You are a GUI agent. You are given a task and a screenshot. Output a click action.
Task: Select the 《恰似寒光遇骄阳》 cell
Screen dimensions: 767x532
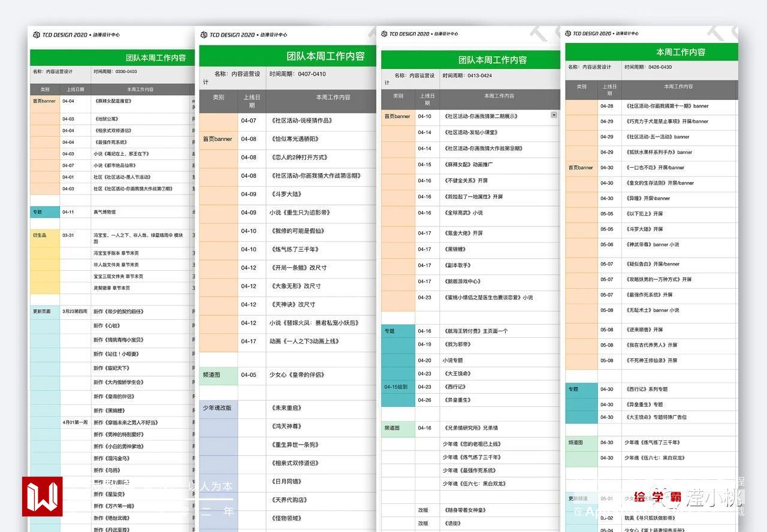point(321,139)
